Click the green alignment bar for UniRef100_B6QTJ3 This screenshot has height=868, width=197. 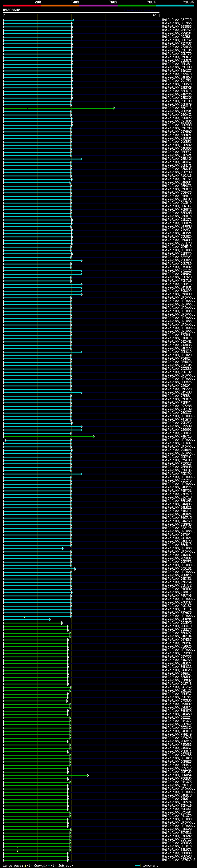point(59,108)
